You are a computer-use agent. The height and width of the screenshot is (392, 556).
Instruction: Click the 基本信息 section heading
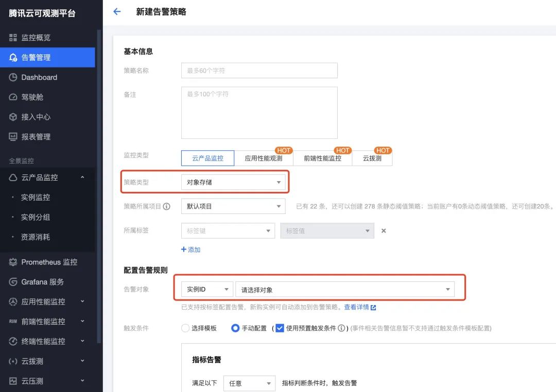point(138,51)
